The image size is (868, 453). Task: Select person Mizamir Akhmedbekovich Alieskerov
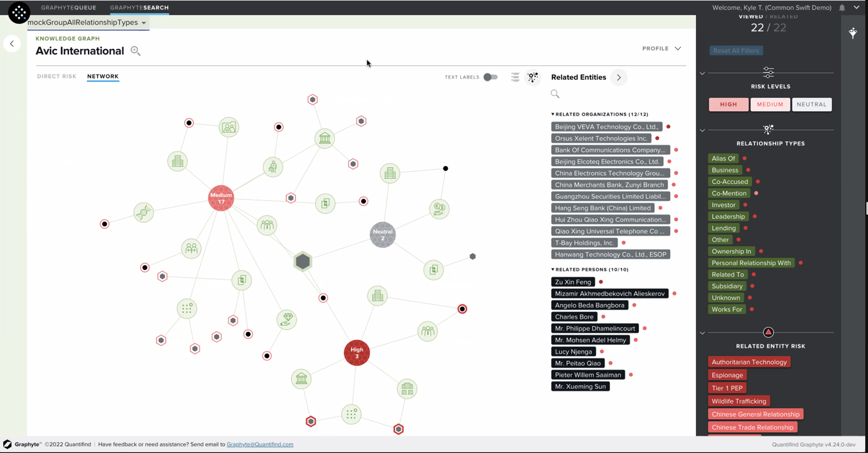point(610,294)
